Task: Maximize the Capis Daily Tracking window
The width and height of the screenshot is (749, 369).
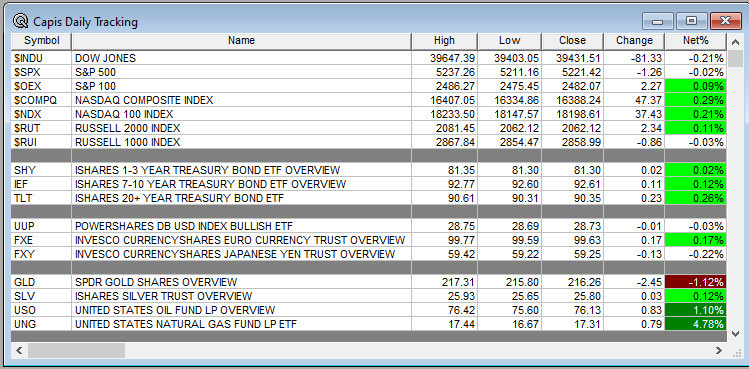Action: pos(691,21)
